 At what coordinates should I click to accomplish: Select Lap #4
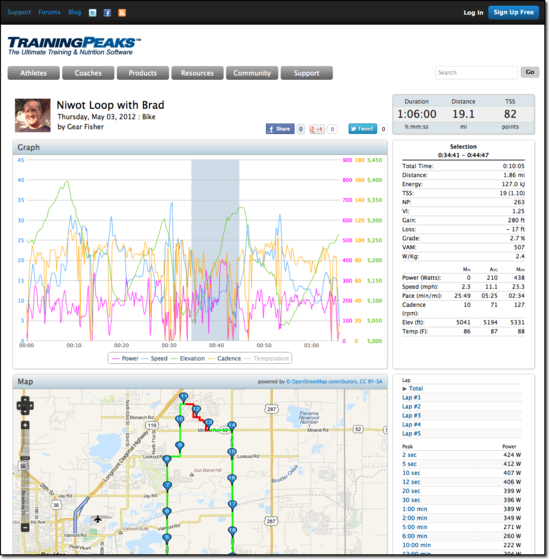(x=411, y=424)
